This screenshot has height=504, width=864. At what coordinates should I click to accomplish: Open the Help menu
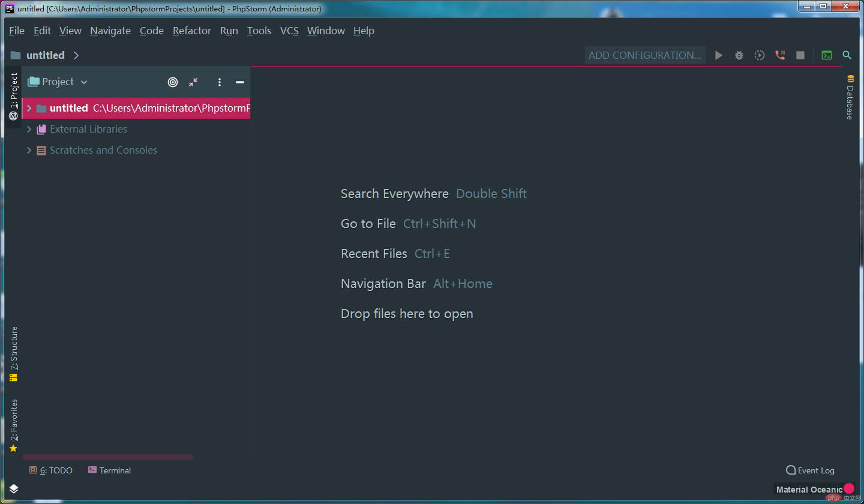[x=364, y=31]
